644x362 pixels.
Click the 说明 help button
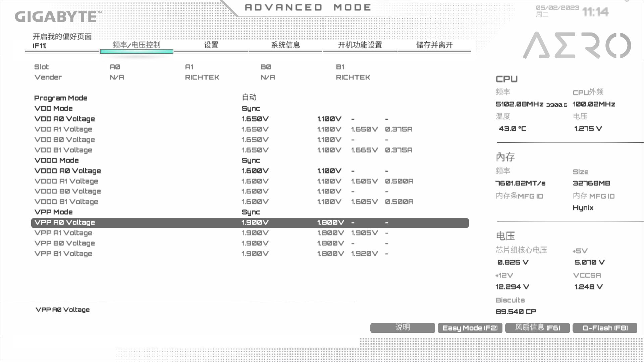402,327
